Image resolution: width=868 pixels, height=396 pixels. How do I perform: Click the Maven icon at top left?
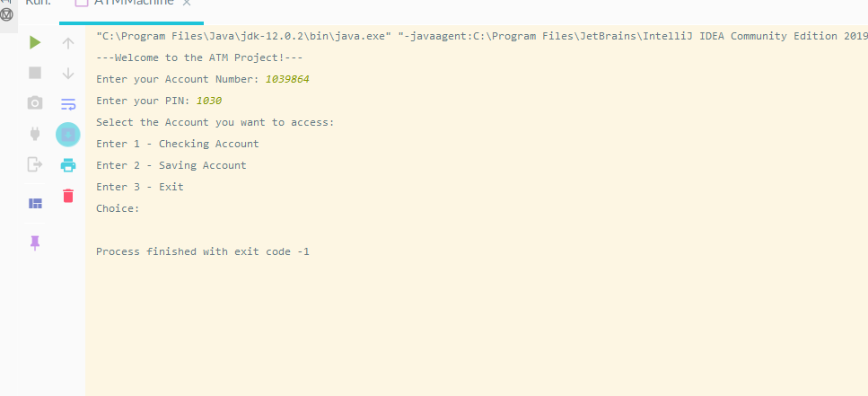pyautogui.click(x=6, y=13)
